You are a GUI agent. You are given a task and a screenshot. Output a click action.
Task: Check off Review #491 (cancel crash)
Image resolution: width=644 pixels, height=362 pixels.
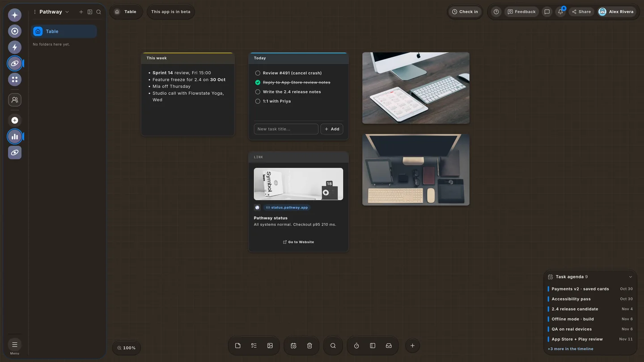(258, 73)
